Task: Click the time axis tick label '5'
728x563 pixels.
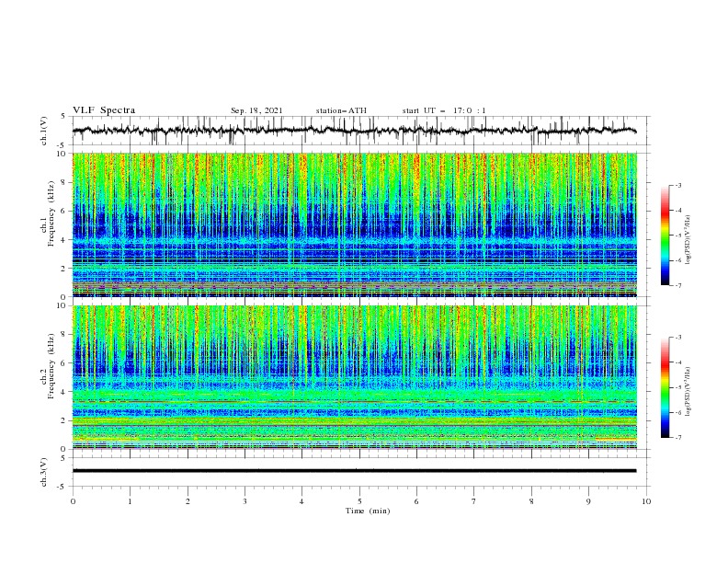Action: tap(359, 501)
